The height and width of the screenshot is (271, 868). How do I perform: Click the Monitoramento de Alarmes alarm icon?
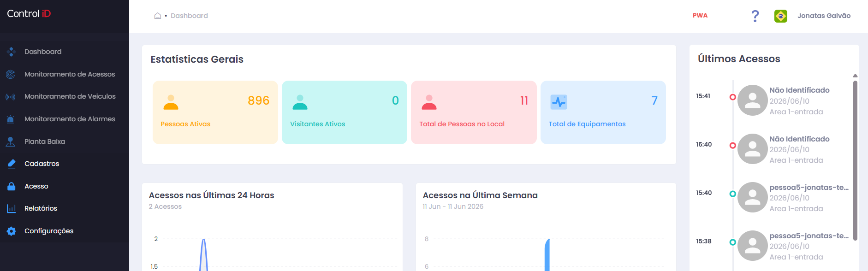pyautogui.click(x=11, y=119)
